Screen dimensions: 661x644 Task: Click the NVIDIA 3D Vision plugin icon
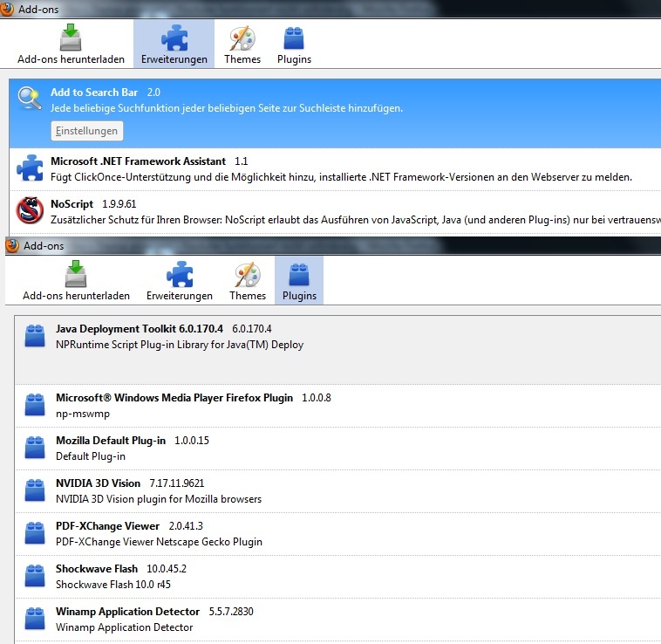[x=35, y=490]
